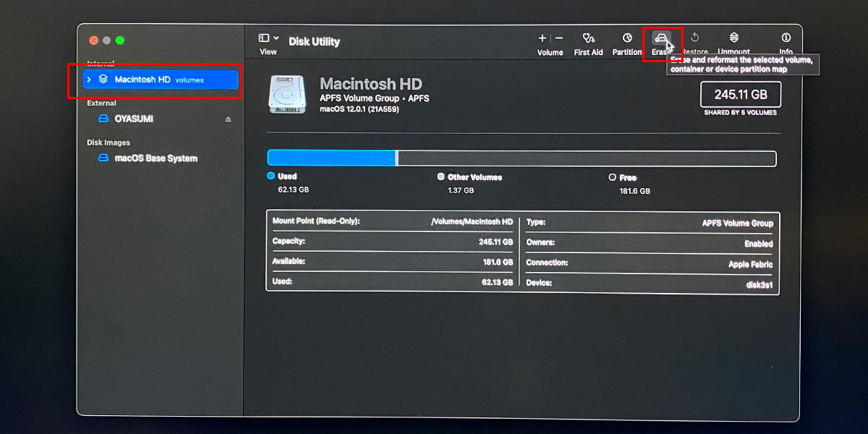This screenshot has height=434, width=868.
Task: Click the 245.11 GB capacity box
Action: [740, 94]
